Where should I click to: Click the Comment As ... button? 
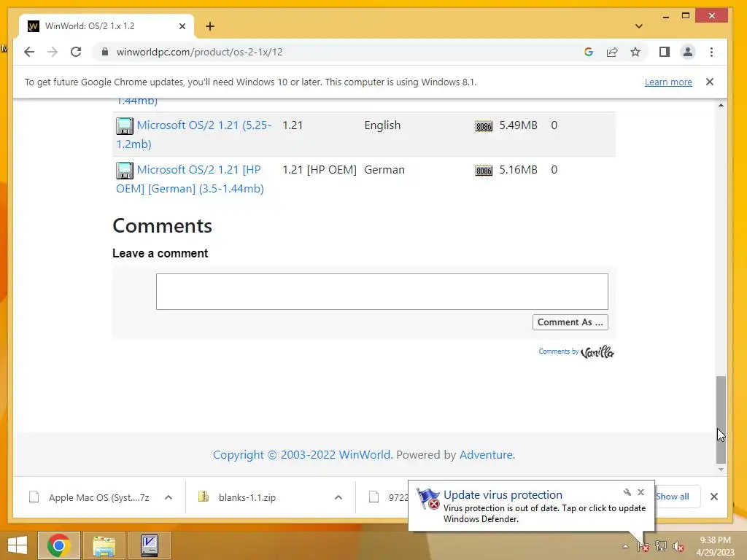pos(570,322)
